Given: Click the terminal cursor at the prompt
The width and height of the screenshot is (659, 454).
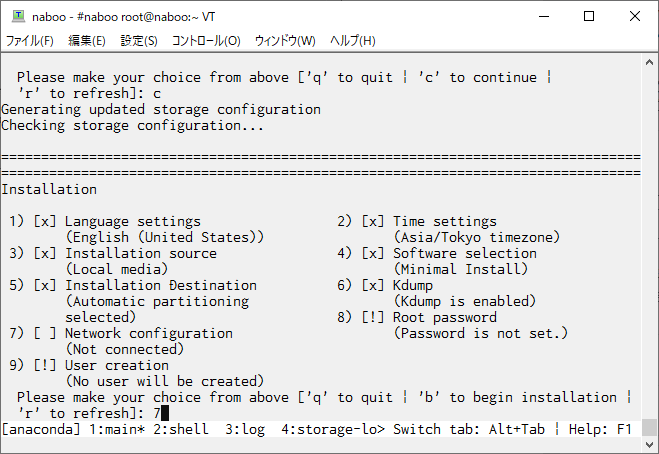Looking at the screenshot, I should (165, 413).
